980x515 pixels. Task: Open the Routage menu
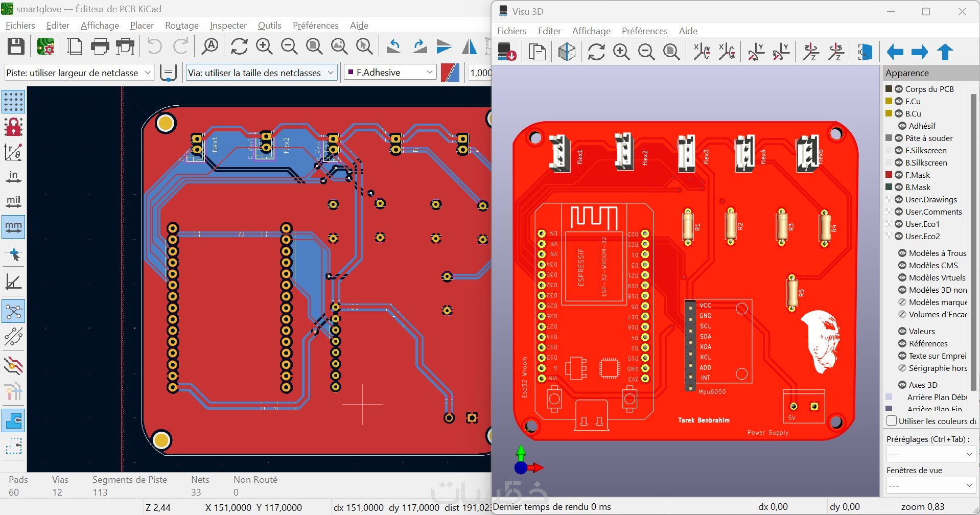[181, 26]
